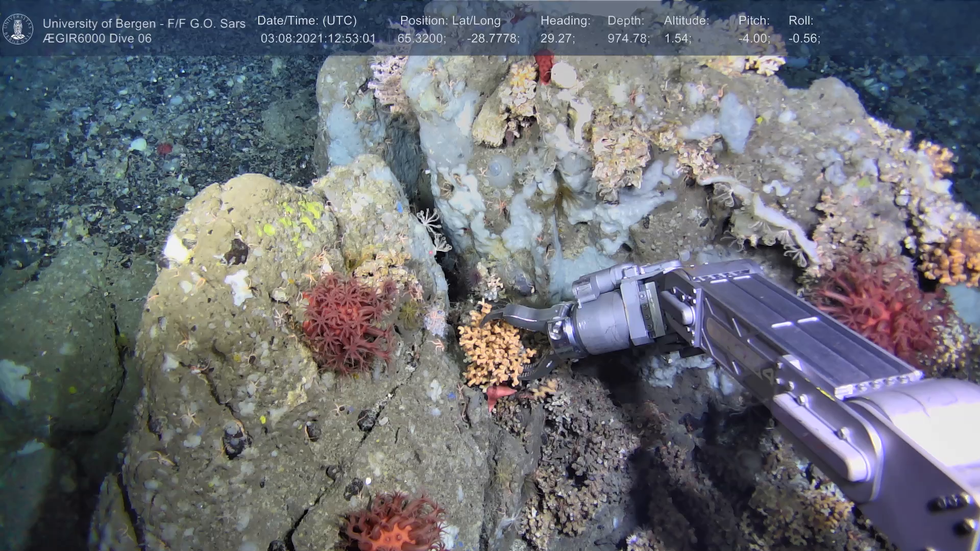The width and height of the screenshot is (980, 551).
Task: Select the pitch value -4.00
Action: click(754, 39)
